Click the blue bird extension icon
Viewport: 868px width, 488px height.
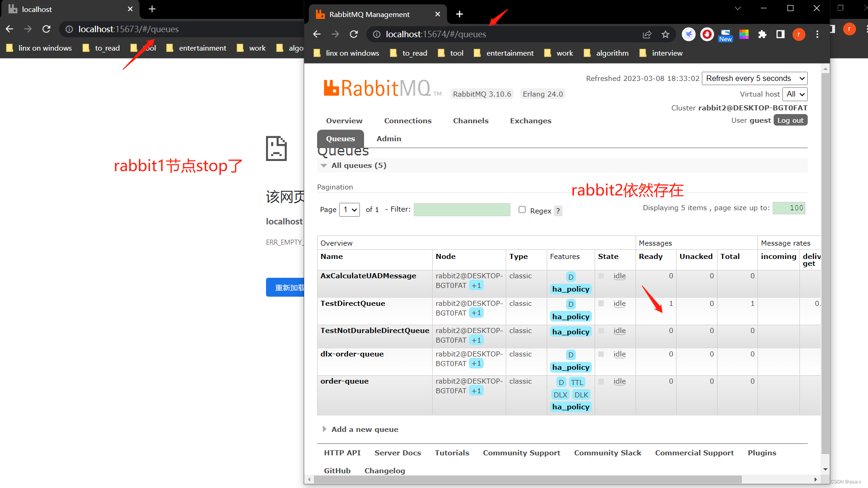689,34
